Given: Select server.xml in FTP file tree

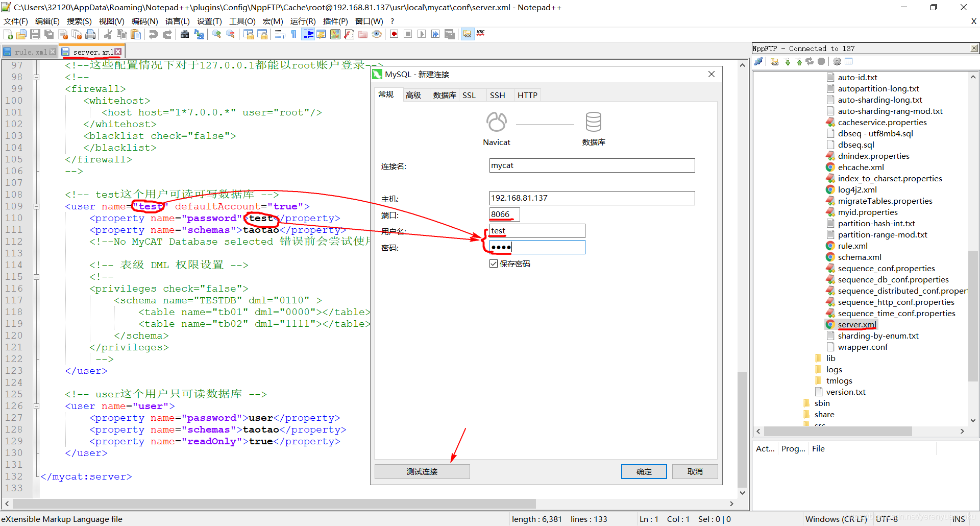Looking at the screenshot, I should pyautogui.click(x=857, y=325).
